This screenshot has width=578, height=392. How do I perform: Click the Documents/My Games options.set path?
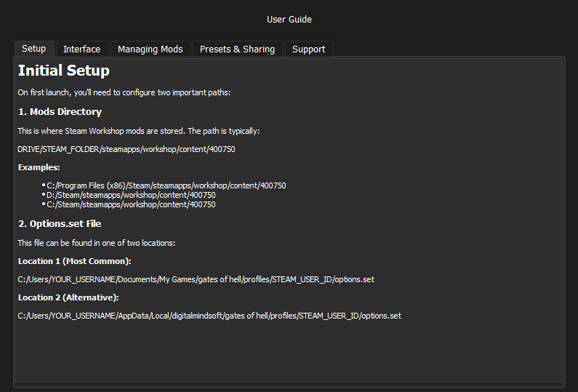pos(196,279)
